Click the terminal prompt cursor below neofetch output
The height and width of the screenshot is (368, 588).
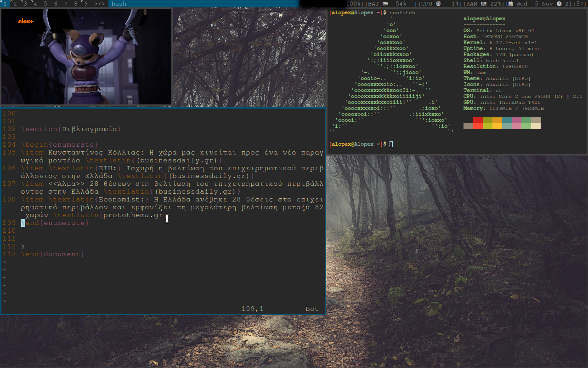click(391, 144)
